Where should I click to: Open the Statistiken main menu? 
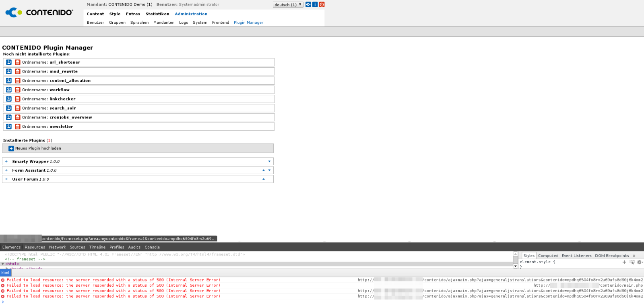[x=157, y=14]
